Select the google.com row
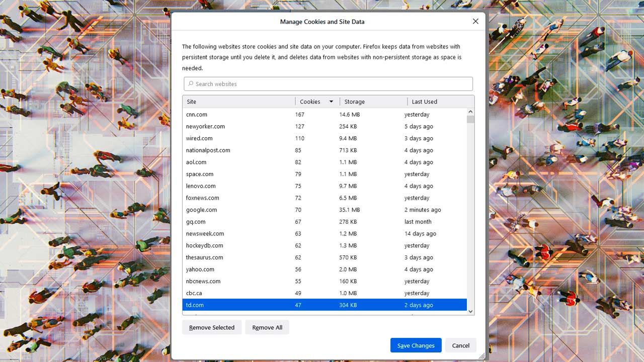The image size is (644, 362). coord(325,210)
